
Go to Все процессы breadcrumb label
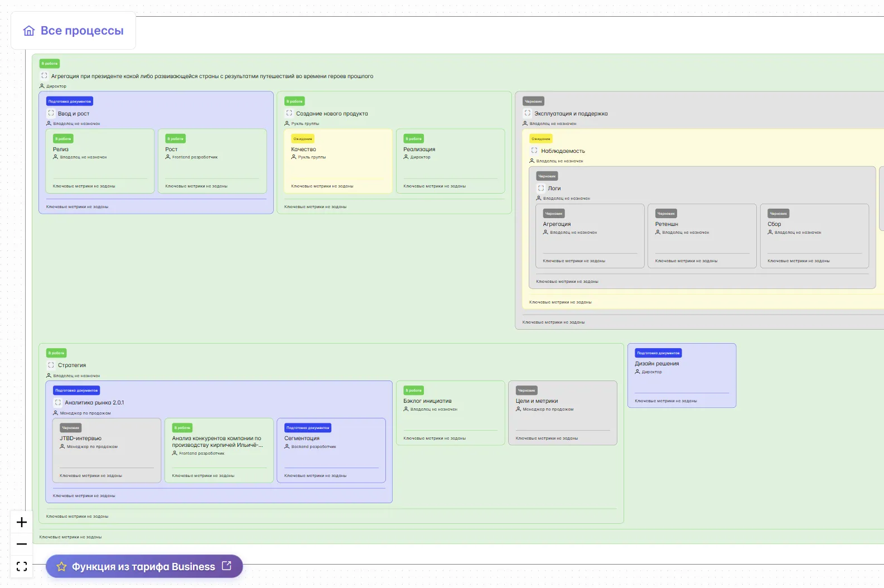(x=82, y=31)
